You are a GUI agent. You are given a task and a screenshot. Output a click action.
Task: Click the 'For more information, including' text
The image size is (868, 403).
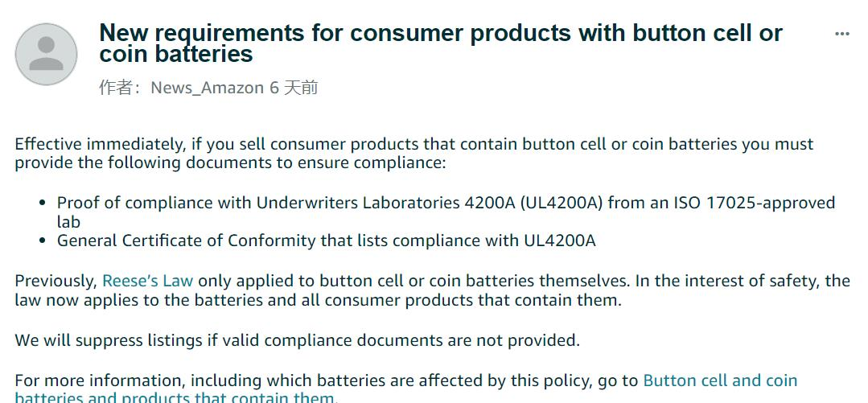(129, 380)
